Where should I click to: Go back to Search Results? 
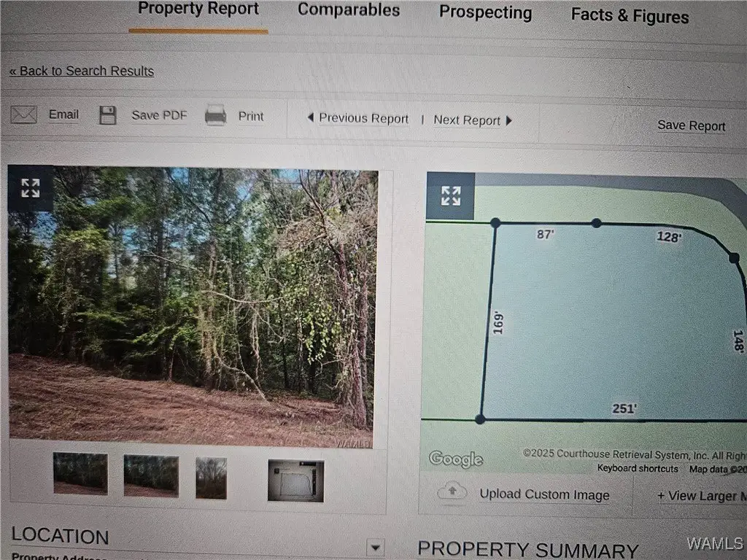[82, 71]
